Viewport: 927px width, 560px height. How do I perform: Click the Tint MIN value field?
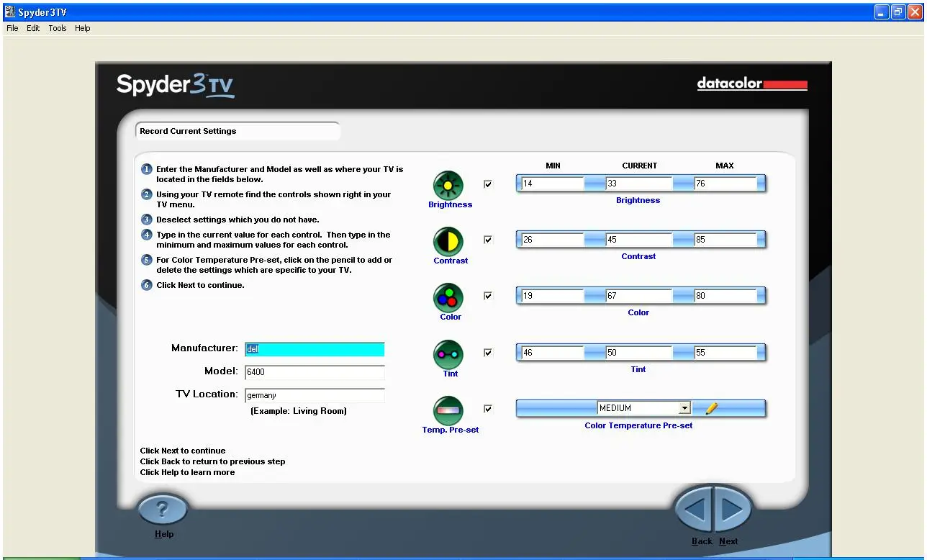[552, 353]
